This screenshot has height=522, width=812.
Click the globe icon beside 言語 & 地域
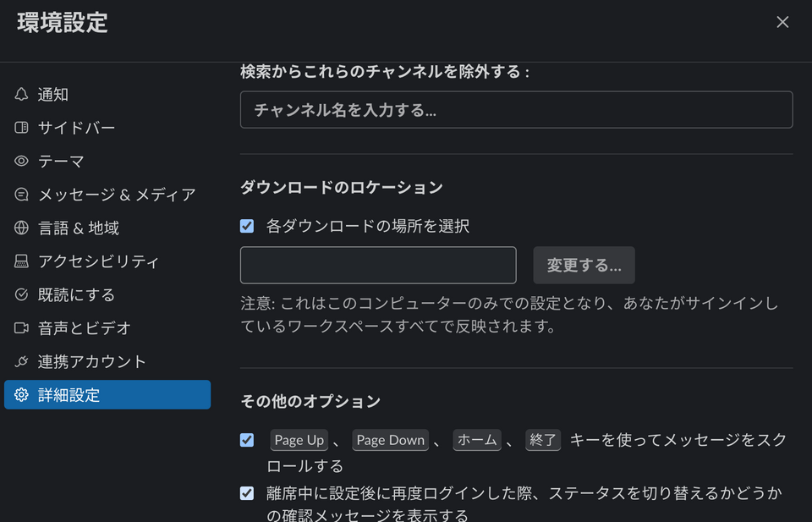coord(21,228)
